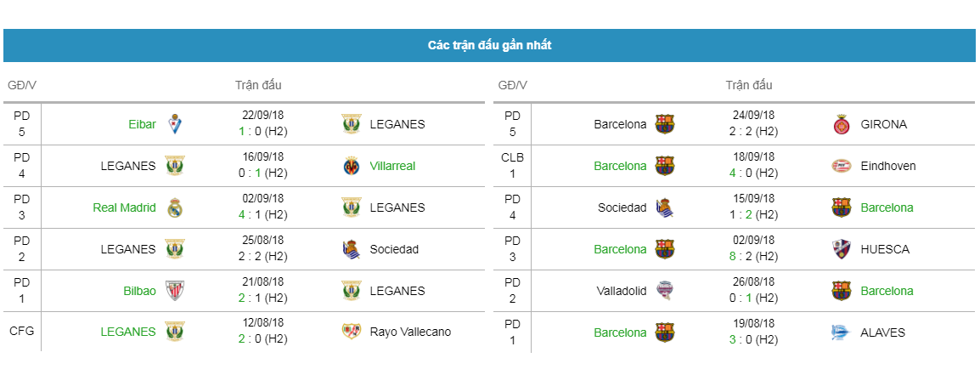This screenshot has width=980, height=375.
Task: Click the Rayo Vallecano crest icon
Action: coord(352,332)
